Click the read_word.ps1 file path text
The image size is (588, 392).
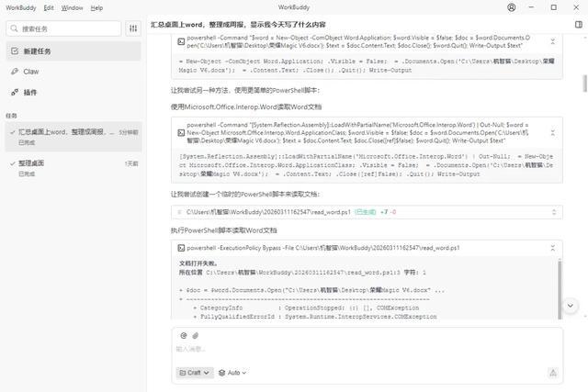pyautogui.click(x=268, y=212)
